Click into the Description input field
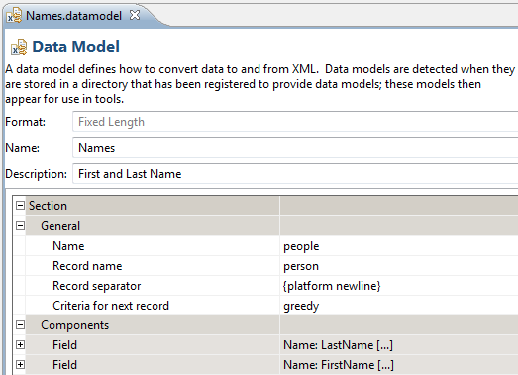This screenshot has height=375, width=518. 295,174
